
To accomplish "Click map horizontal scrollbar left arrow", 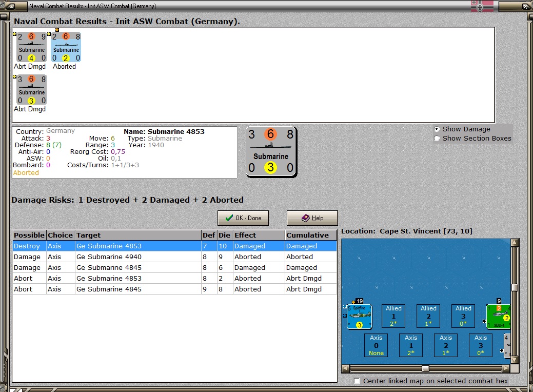I will [x=346, y=368].
